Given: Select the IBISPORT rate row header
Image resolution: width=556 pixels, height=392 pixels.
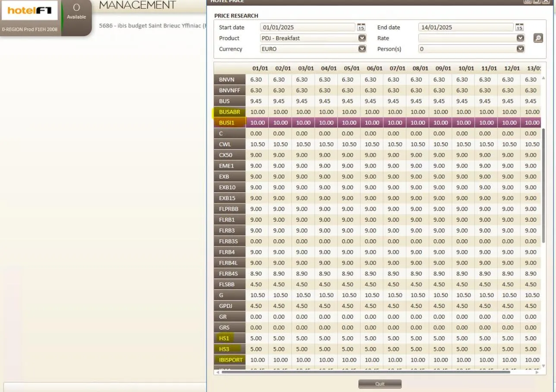Looking at the screenshot, I should click(x=230, y=360).
